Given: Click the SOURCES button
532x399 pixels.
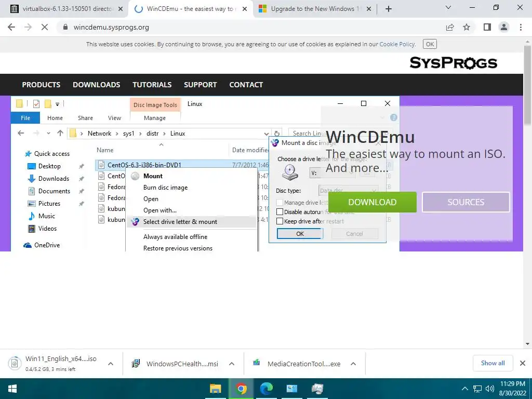Looking at the screenshot, I should (x=466, y=202).
